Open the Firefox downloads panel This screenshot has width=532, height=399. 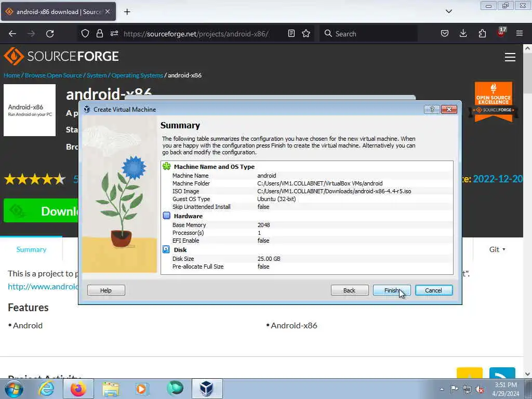[463, 34]
